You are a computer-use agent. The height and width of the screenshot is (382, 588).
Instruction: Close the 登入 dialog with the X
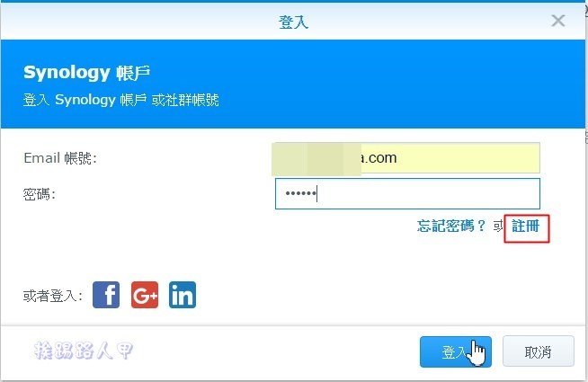(558, 21)
